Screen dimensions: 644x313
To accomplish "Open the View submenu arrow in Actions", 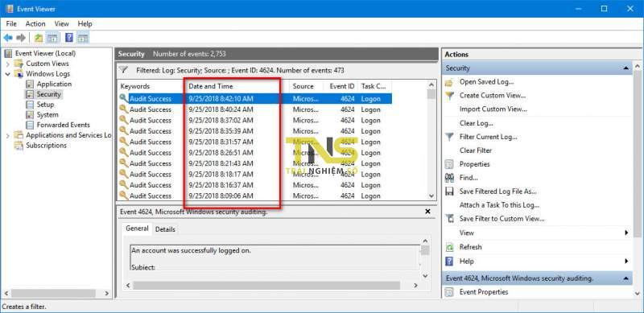I will (x=627, y=233).
